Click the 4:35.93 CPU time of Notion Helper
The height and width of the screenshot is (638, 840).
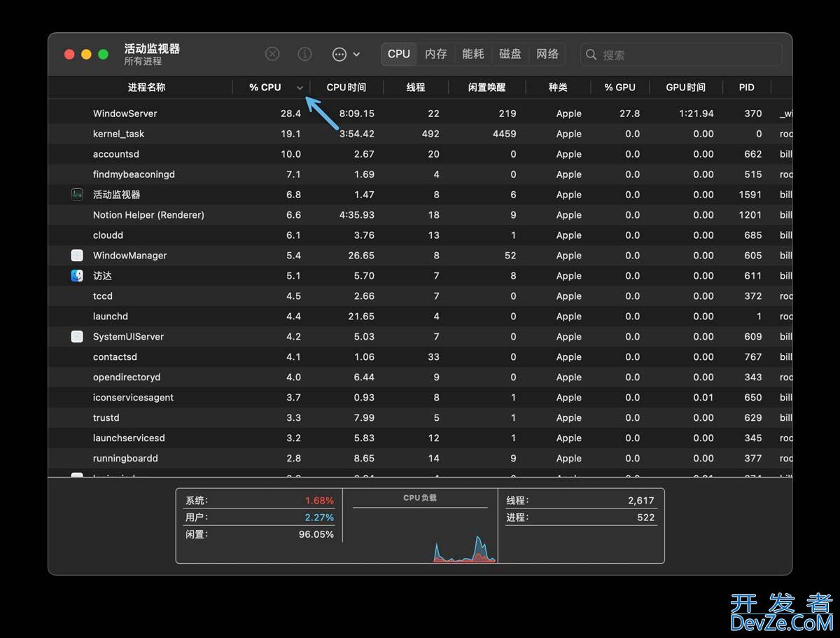tap(357, 215)
